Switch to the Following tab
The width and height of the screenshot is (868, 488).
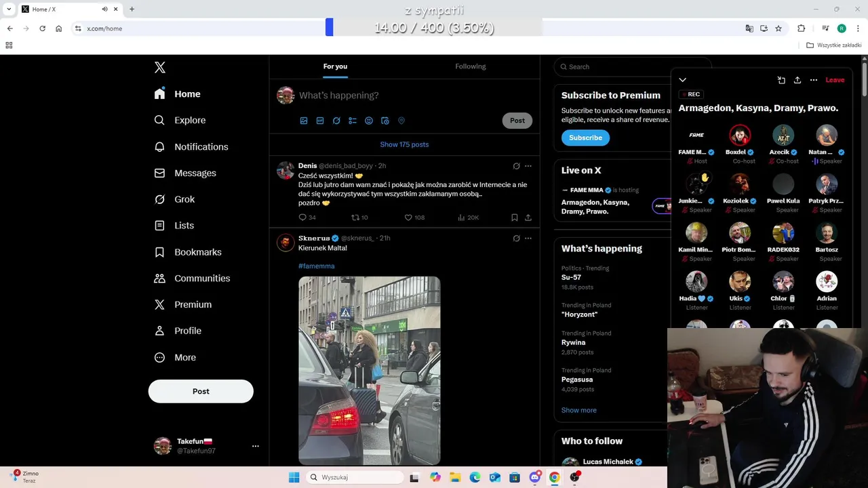point(471,66)
